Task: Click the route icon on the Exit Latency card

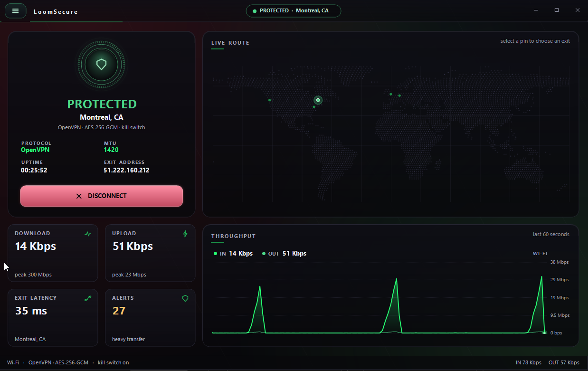Action: click(x=88, y=298)
